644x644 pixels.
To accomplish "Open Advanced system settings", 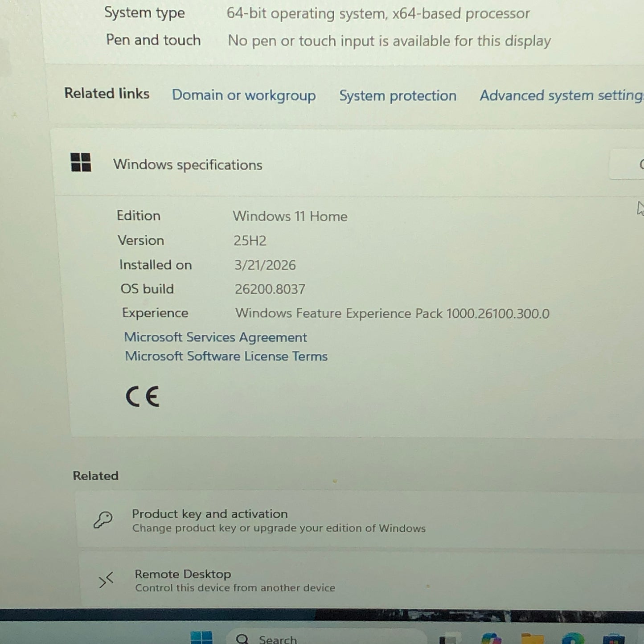I will tap(560, 95).
